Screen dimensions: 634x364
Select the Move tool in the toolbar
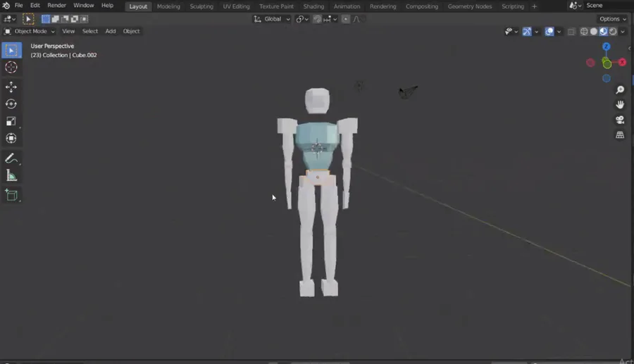11,87
